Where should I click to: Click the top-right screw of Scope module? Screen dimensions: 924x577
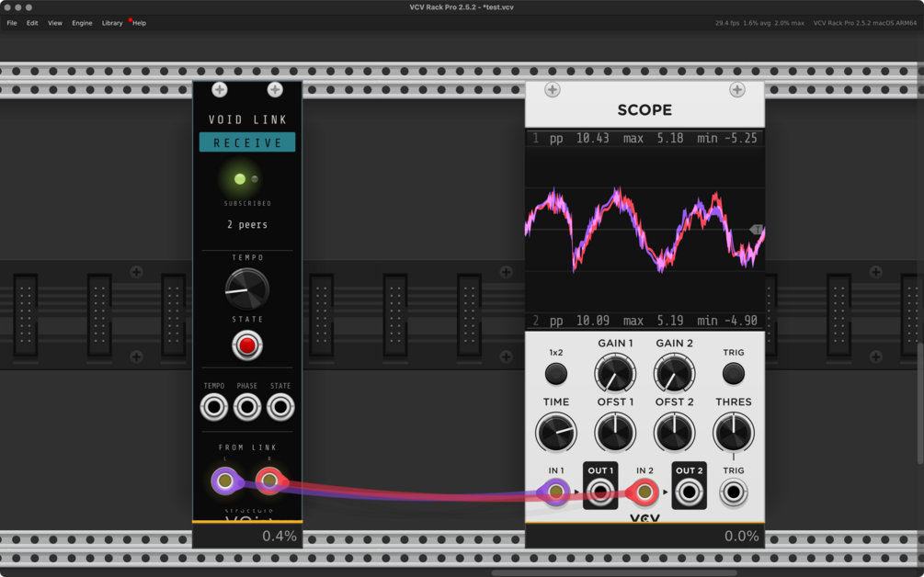click(x=737, y=89)
